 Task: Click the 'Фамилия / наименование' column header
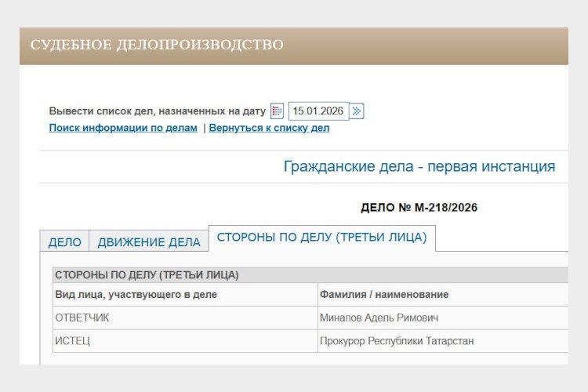[x=384, y=294]
